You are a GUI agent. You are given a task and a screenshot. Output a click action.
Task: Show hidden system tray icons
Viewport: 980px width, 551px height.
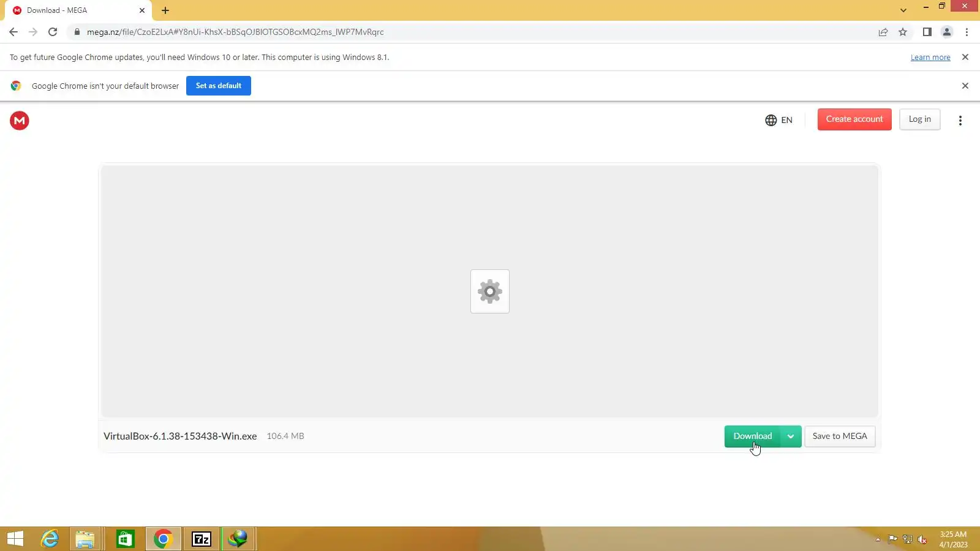click(x=878, y=539)
